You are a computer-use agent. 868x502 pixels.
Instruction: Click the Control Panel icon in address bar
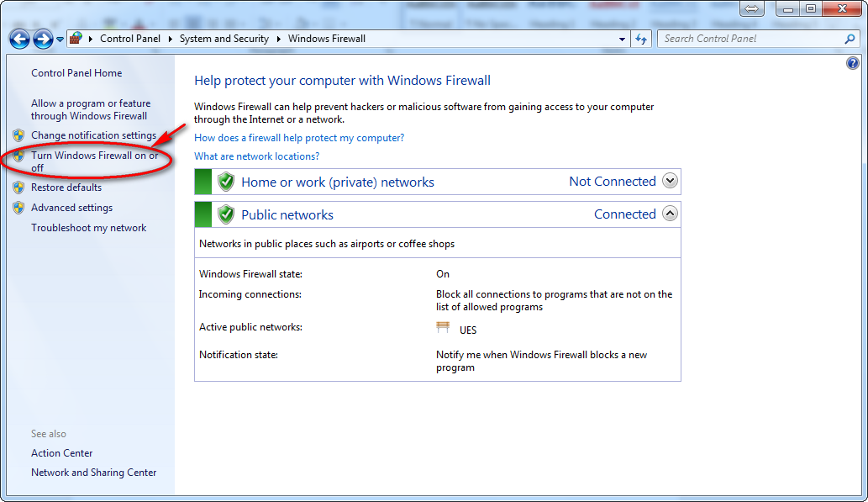pos(76,38)
